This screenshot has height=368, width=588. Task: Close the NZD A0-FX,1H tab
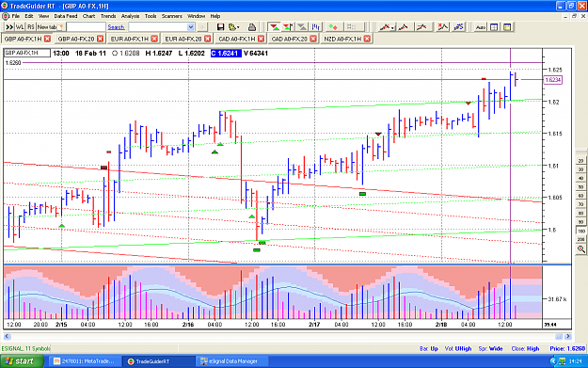point(367,39)
